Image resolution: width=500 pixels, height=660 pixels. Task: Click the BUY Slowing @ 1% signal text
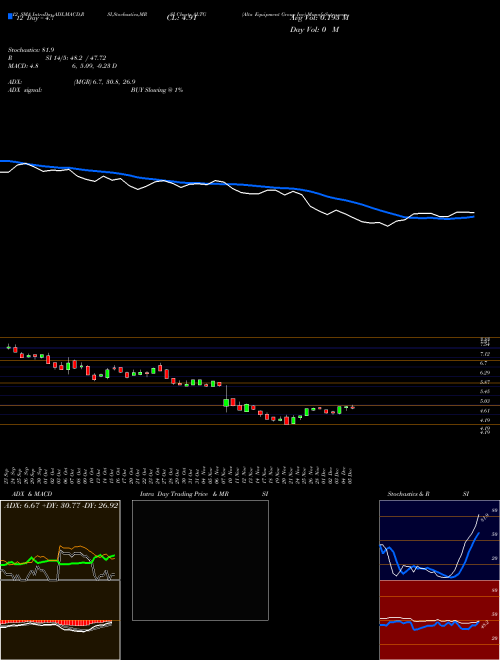tap(157, 90)
